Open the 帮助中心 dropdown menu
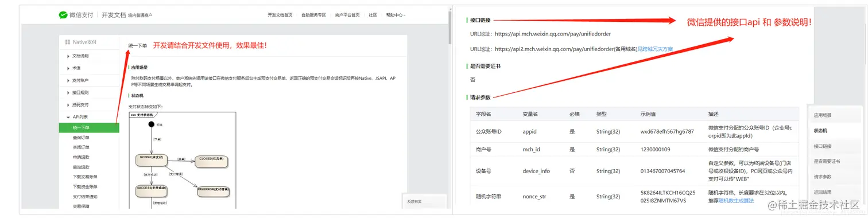868x219 pixels. pos(396,15)
